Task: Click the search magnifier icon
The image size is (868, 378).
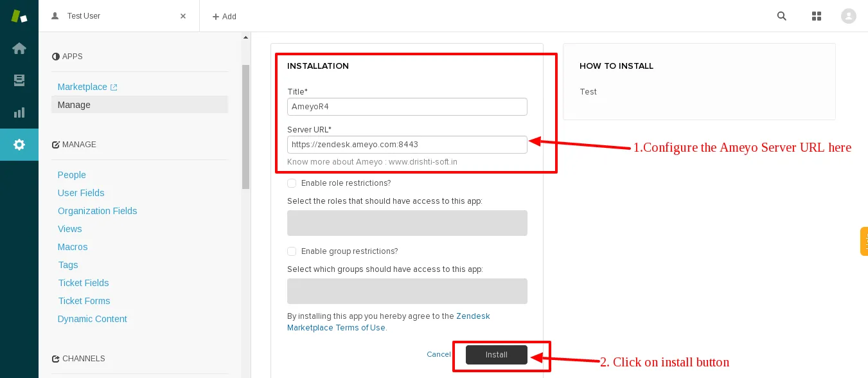Action: [x=782, y=16]
